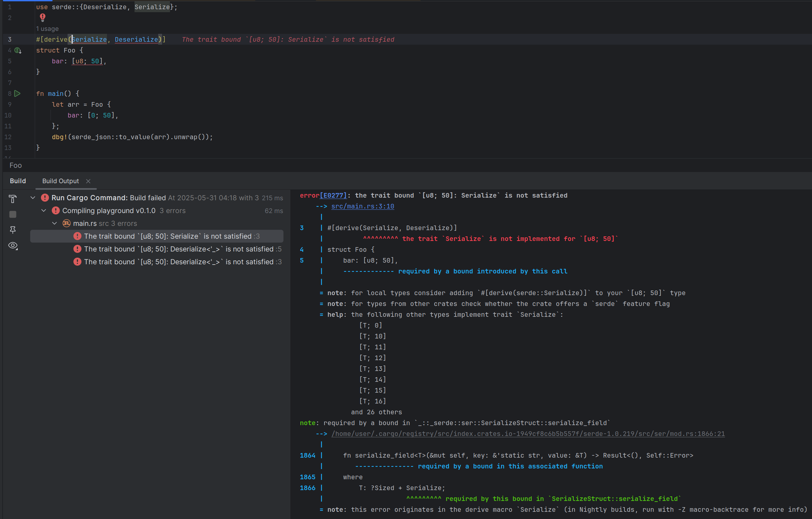Click the Foo breadcrumb item
The image size is (812, 519).
[15, 165]
